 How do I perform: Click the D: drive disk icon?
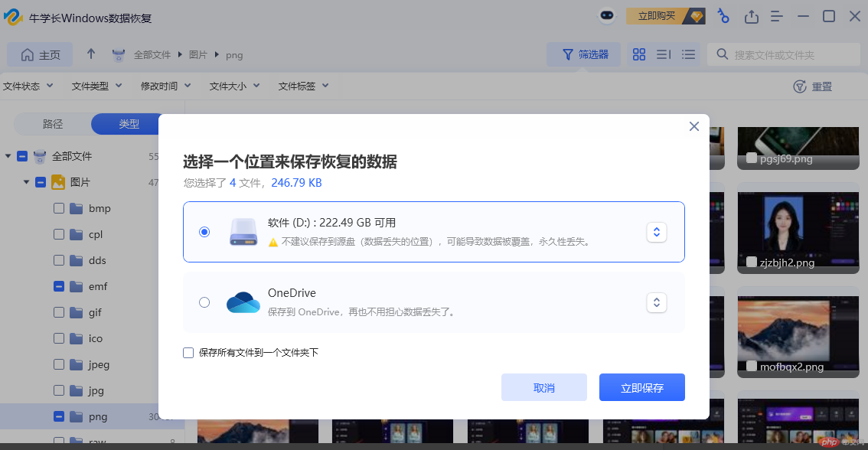click(x=243, y=232)
